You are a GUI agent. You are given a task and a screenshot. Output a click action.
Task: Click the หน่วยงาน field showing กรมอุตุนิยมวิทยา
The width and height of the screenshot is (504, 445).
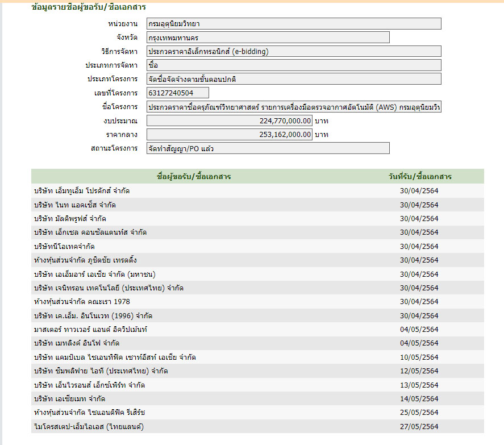293,24
